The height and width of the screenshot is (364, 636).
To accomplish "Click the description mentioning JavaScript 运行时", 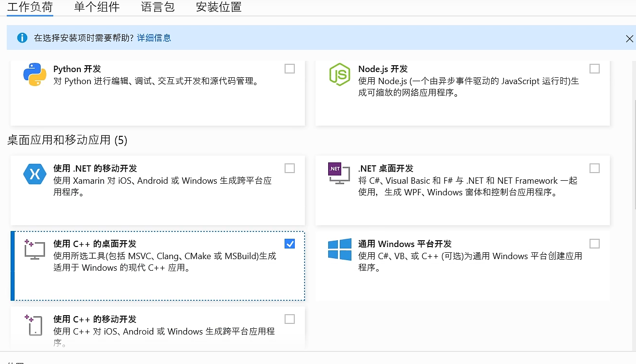I will (469, 87).
